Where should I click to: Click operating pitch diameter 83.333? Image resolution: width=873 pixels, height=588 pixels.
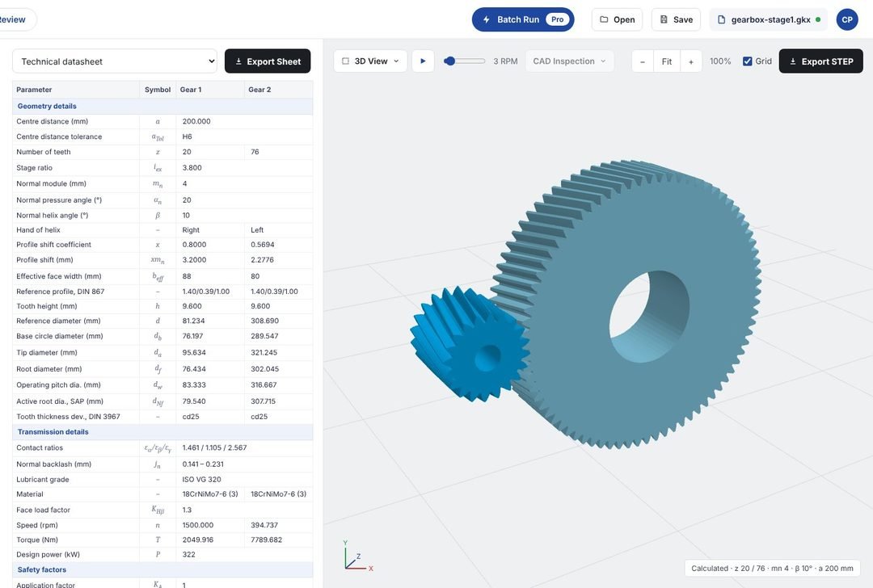point(194,385)
